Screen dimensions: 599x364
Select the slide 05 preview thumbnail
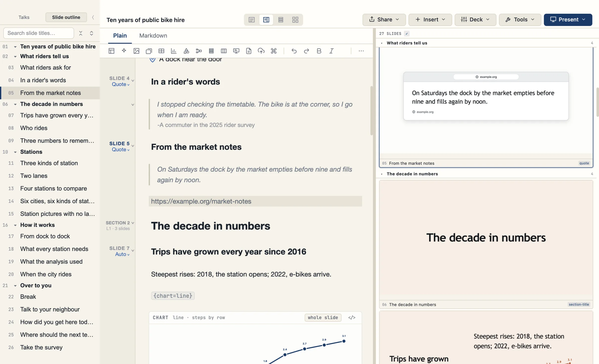486,107
